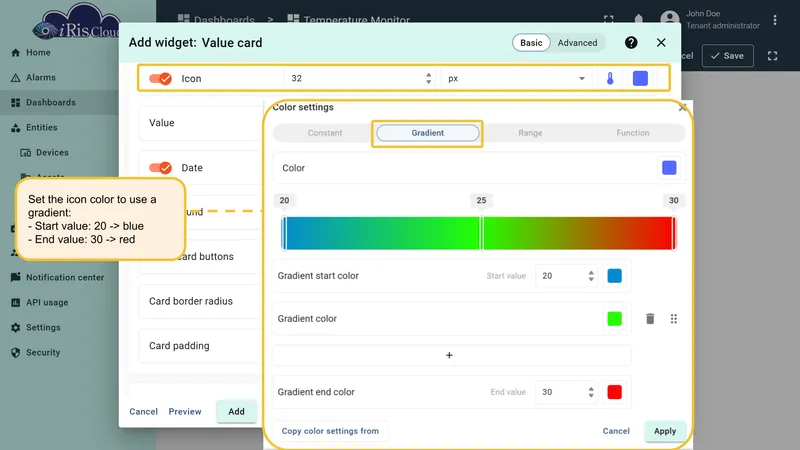
Task: Open Settings gear in the sidebar
Action: tap(43, 328)
